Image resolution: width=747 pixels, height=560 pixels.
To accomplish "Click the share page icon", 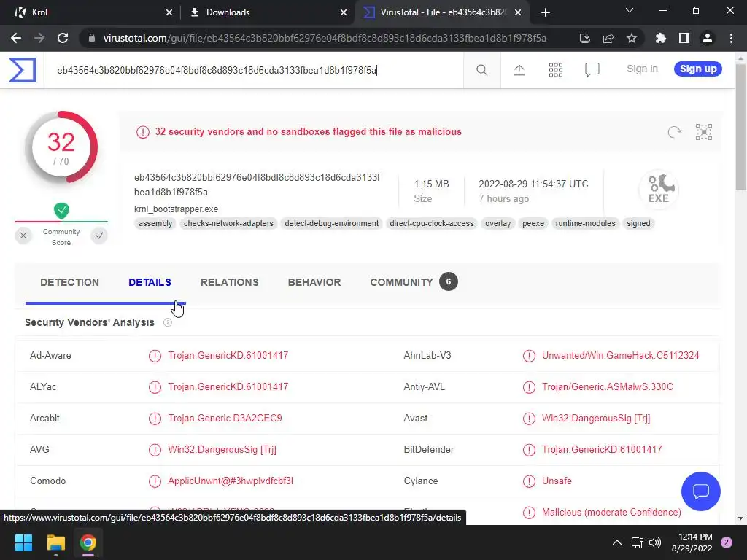I will (x=608, y=38).
